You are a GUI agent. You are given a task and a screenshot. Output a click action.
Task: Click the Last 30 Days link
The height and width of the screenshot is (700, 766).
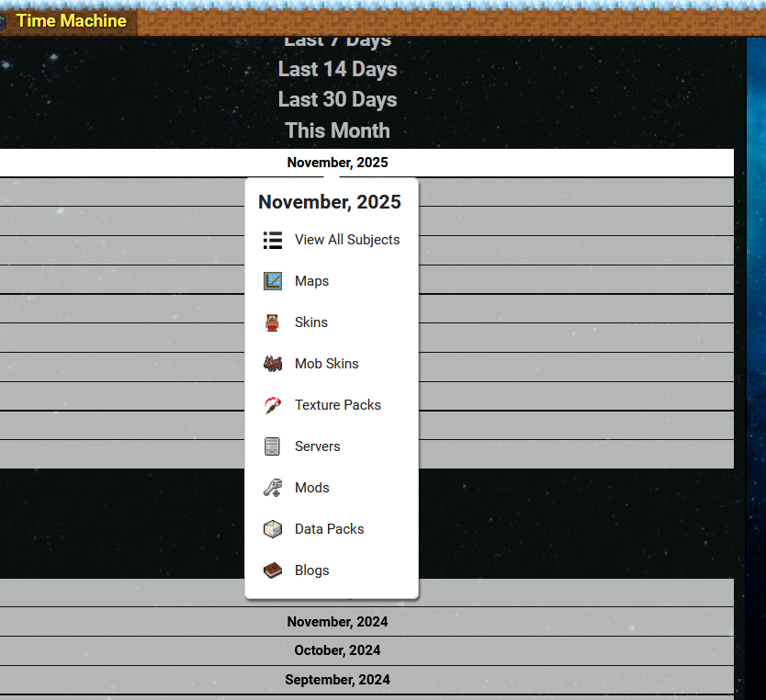(338, 99)
